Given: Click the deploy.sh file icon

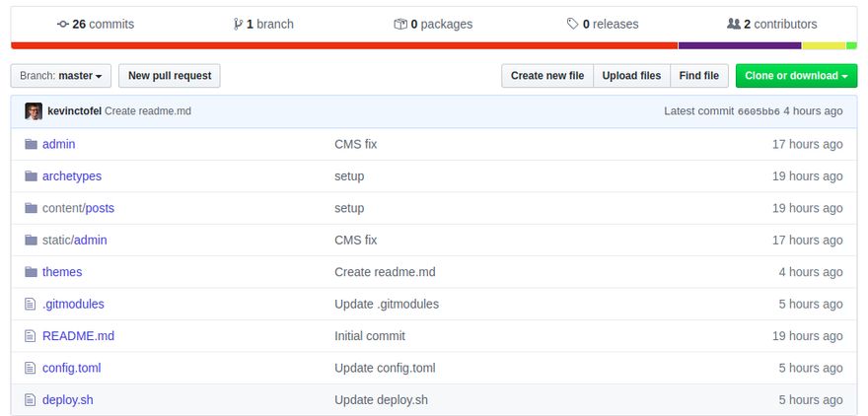Looking at the screenshot, I should [x=31, y=400].
